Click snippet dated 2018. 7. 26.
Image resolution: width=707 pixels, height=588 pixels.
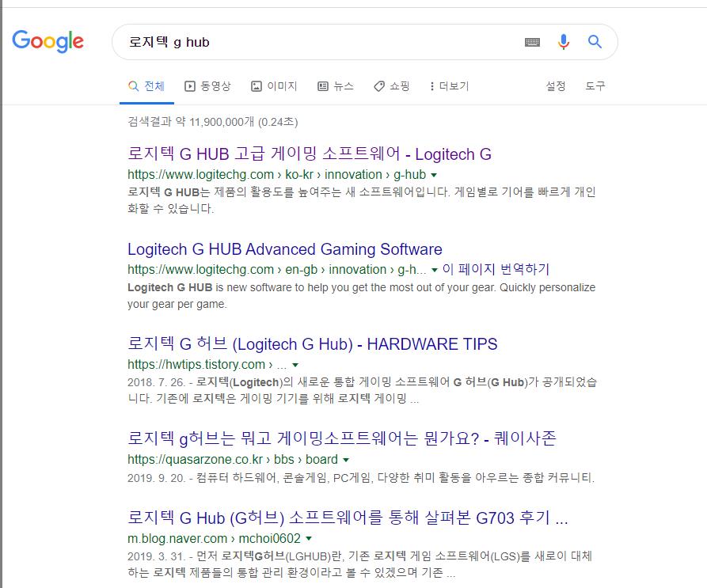point(363,390)
